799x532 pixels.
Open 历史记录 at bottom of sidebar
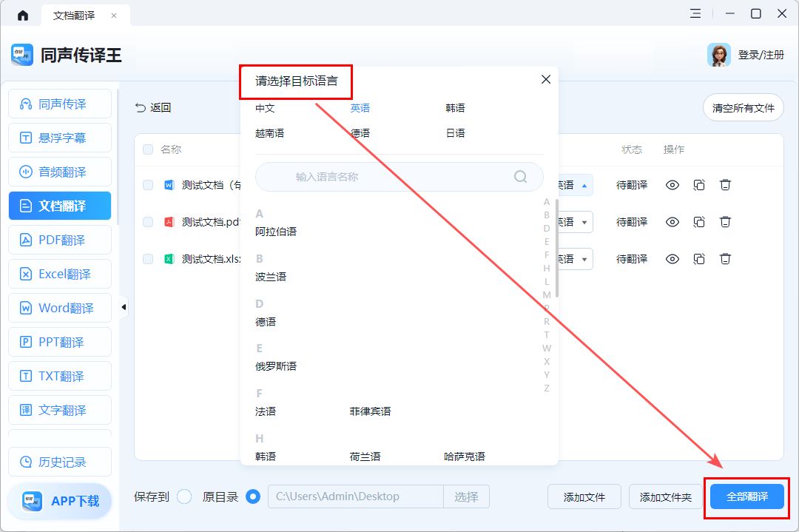59,462
